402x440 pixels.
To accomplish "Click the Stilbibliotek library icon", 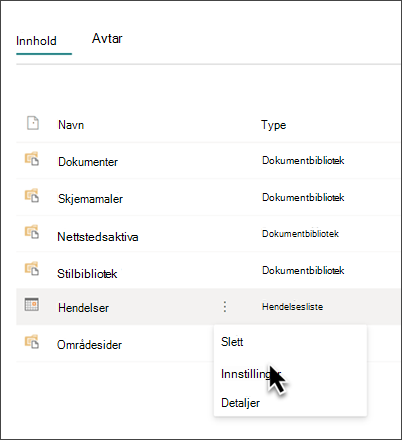I will point(32,269).
